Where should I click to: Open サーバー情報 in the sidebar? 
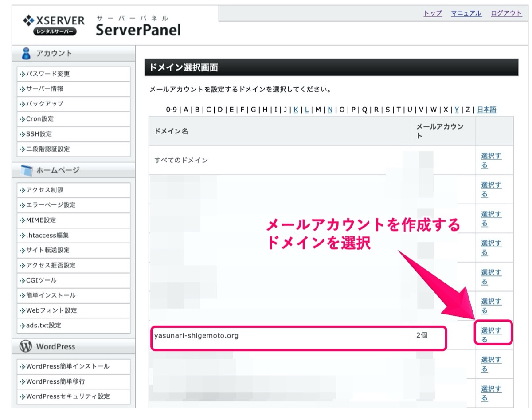74,89
